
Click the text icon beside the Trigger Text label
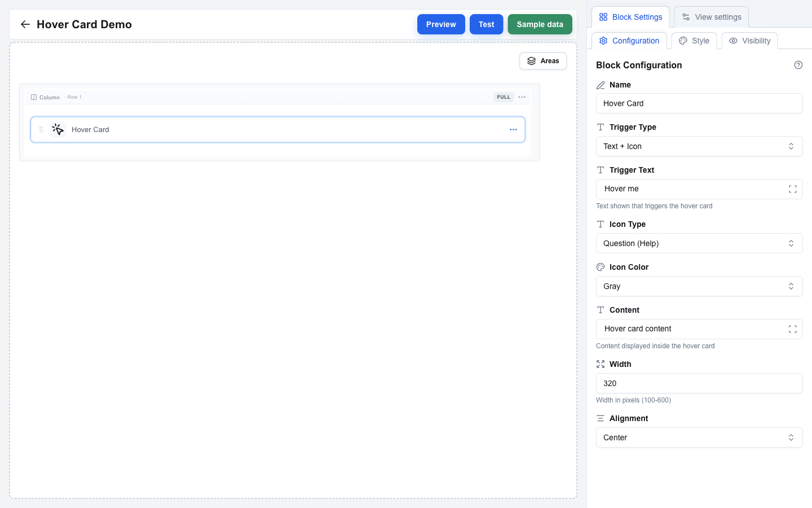(601, 170)
